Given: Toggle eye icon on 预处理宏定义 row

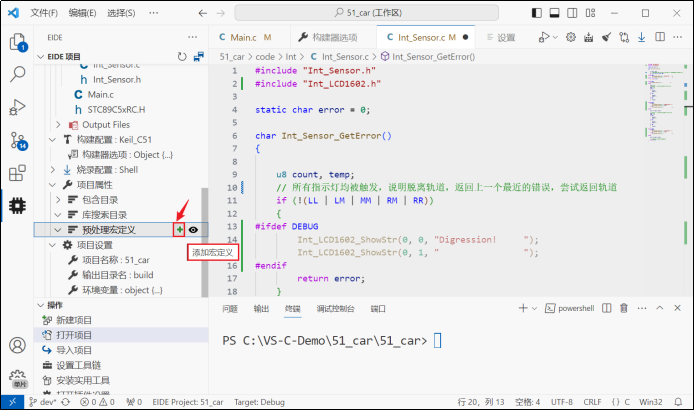Looking at the screenshot, I should point(193,230).
